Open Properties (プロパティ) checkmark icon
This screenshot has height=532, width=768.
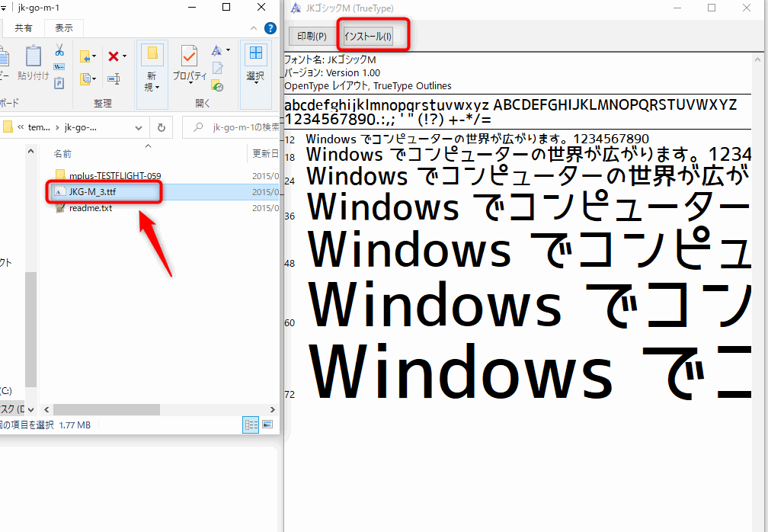click(189, 56)
